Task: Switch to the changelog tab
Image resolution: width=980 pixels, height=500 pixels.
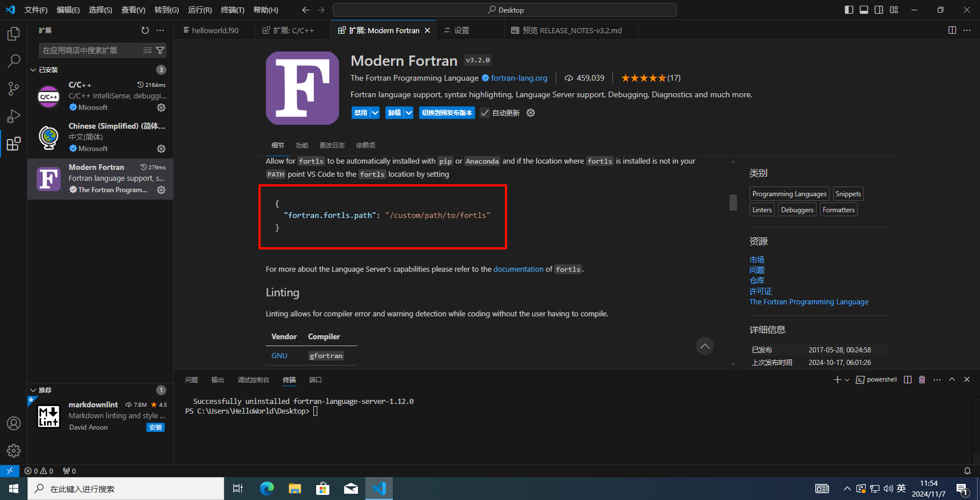Action: tap(332, 145)
